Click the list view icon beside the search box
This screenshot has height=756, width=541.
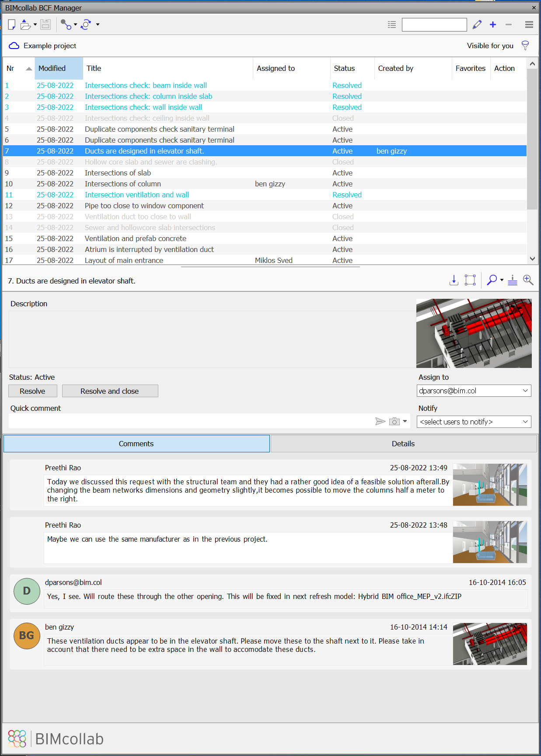pos(392,24)
